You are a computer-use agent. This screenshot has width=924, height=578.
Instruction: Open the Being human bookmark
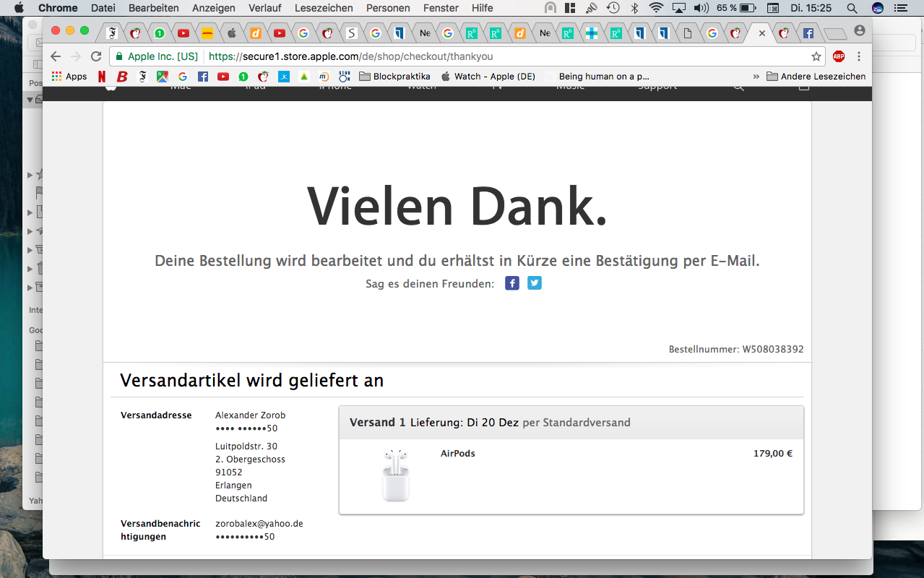[597, 76]
